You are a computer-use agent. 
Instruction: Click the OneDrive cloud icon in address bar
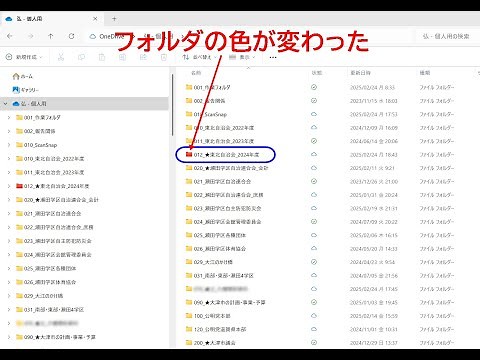pyautogui.click(x=93, y=36)
